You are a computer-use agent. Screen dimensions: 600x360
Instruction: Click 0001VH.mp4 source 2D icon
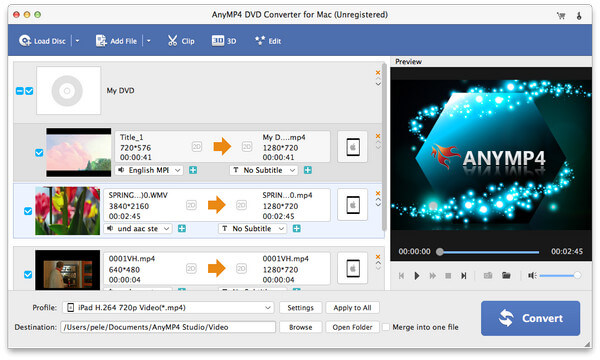(x=191, y=269)
